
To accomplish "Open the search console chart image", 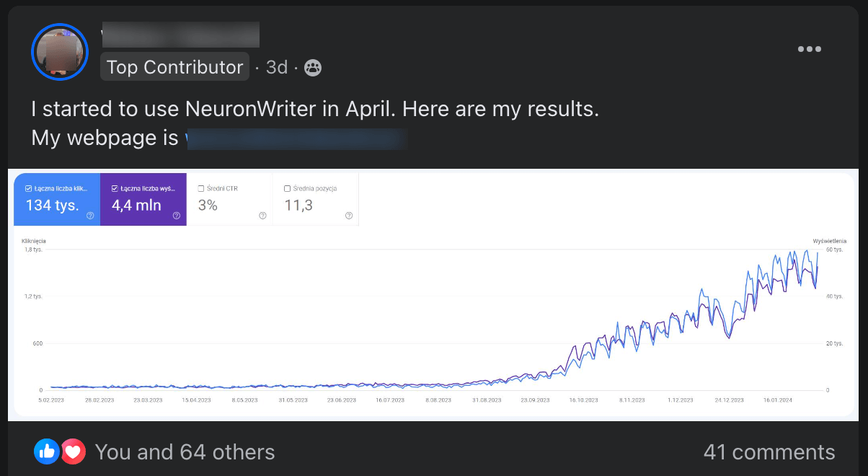I will pos(433,294).
